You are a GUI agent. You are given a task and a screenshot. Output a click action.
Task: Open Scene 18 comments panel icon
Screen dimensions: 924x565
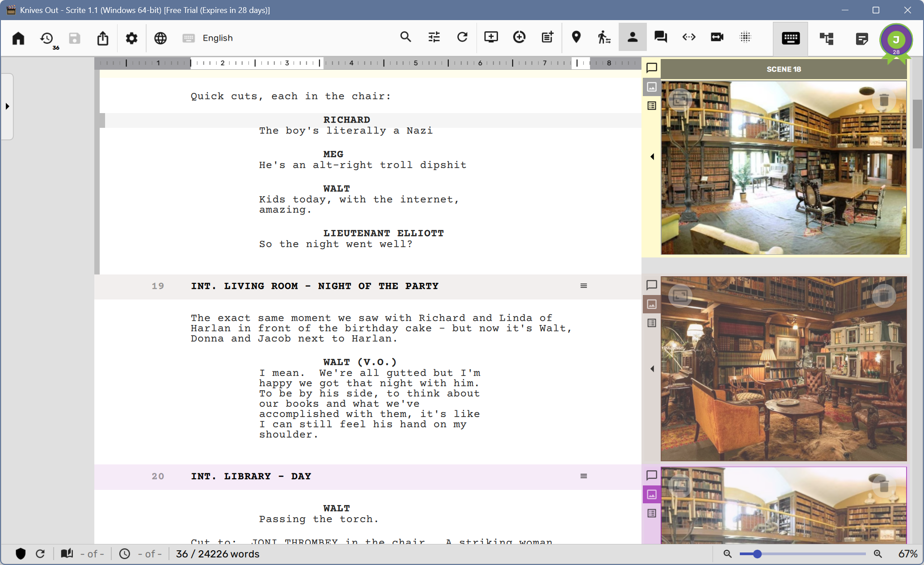pyautogui.click(x=652, y=68)
